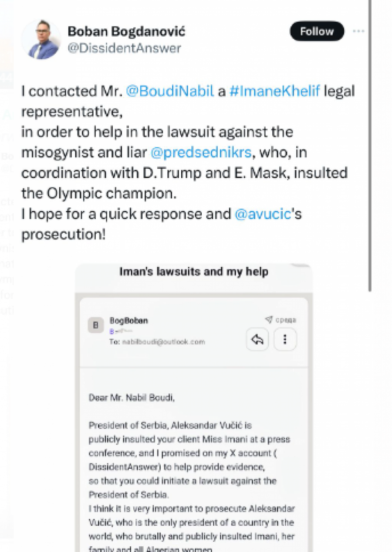The height and width of the screenshot is (552, 392).
Task: Click the @avucic mention link
Action: 263,214
